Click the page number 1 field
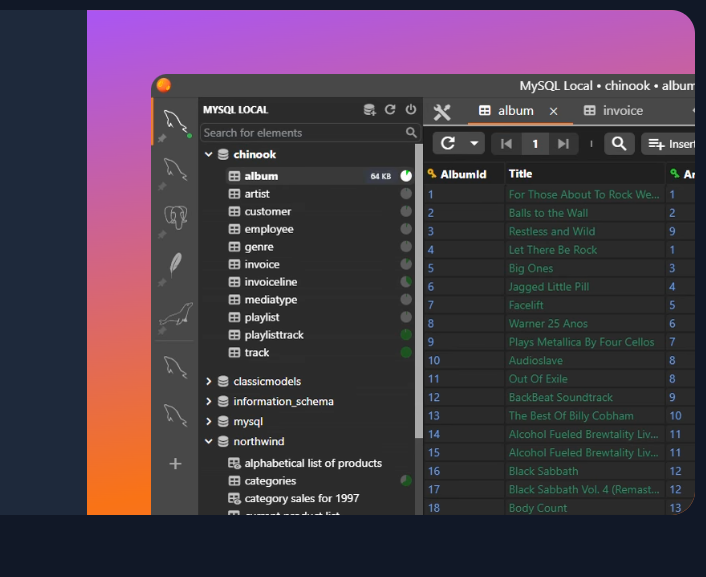 pos(535,144)
